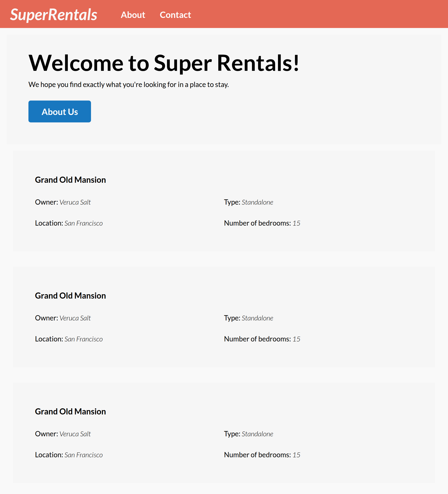
Task: Select the third Grand Old Mansion title
Action: point(70,412)
